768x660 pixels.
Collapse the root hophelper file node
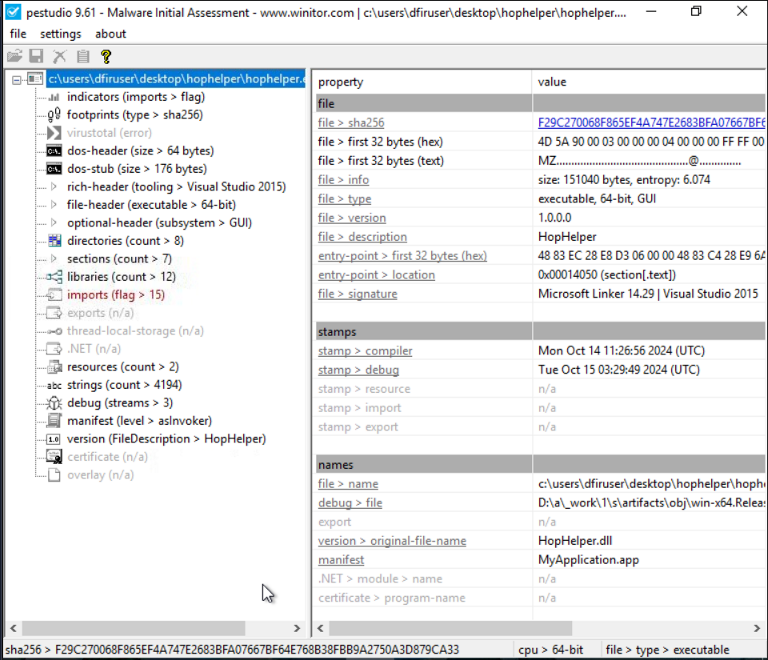tap(17, 79)
